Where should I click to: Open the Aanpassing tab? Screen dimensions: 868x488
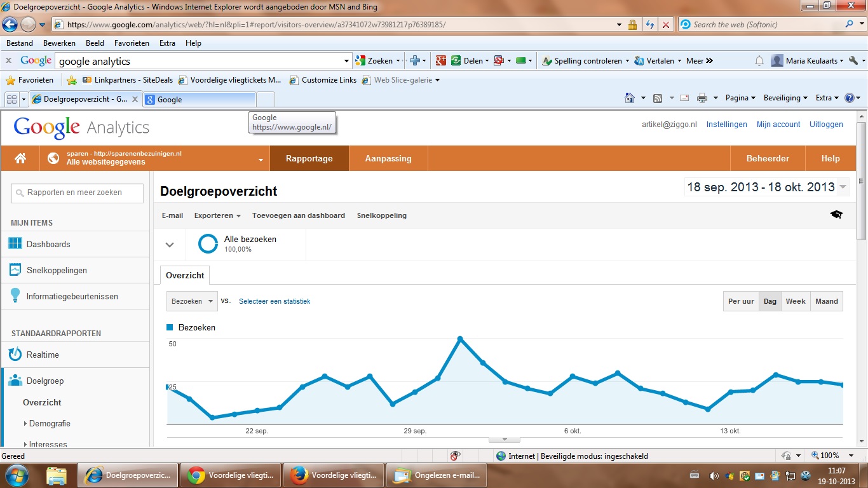[388, 158]
